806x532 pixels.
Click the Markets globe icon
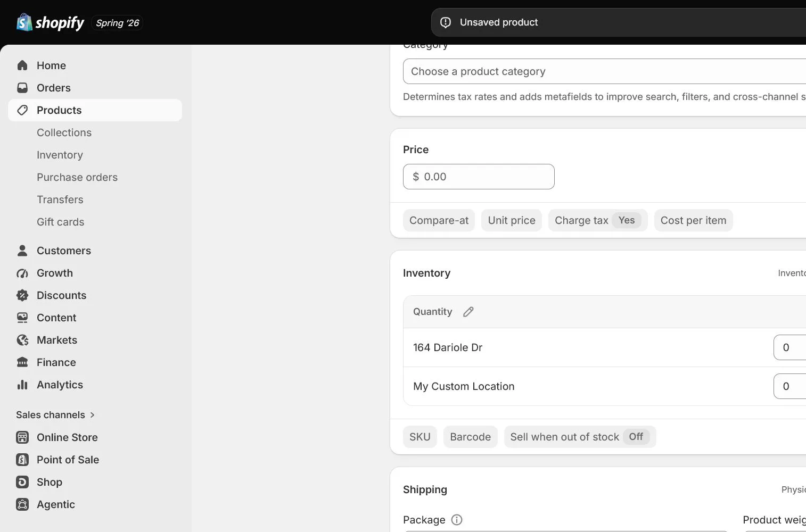pyautogui.click(x=22, y=340)
